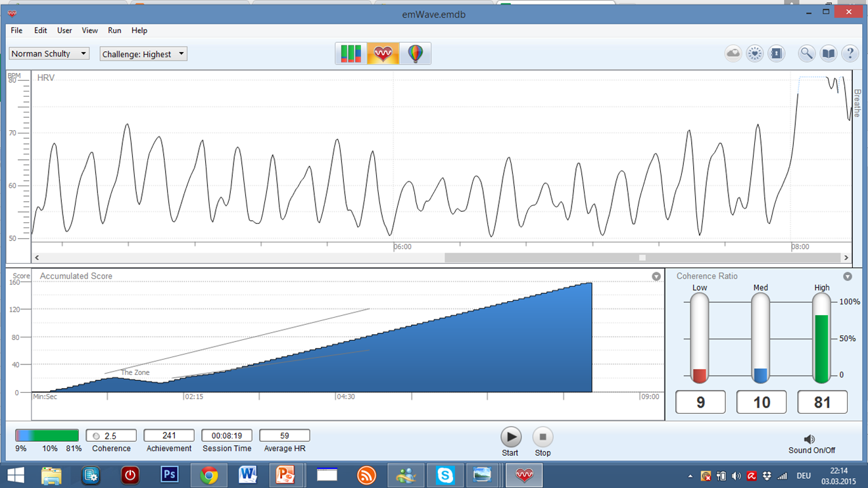
Task: Open the Edit menu
Action: coord(41,30)
